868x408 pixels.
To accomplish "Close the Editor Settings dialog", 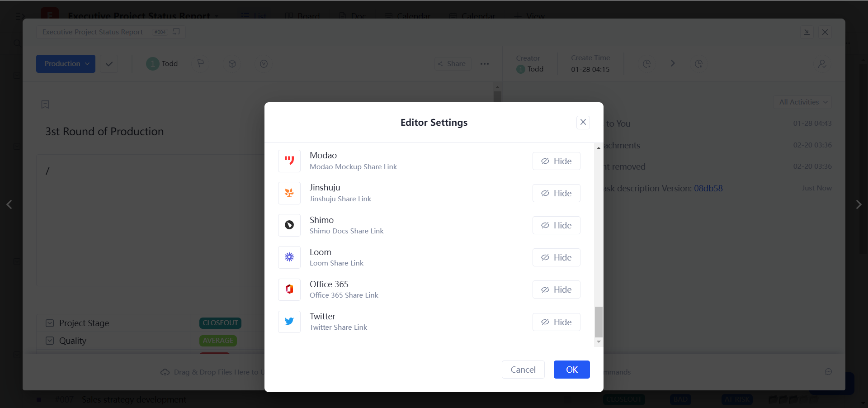I will [x=583, y=122].
